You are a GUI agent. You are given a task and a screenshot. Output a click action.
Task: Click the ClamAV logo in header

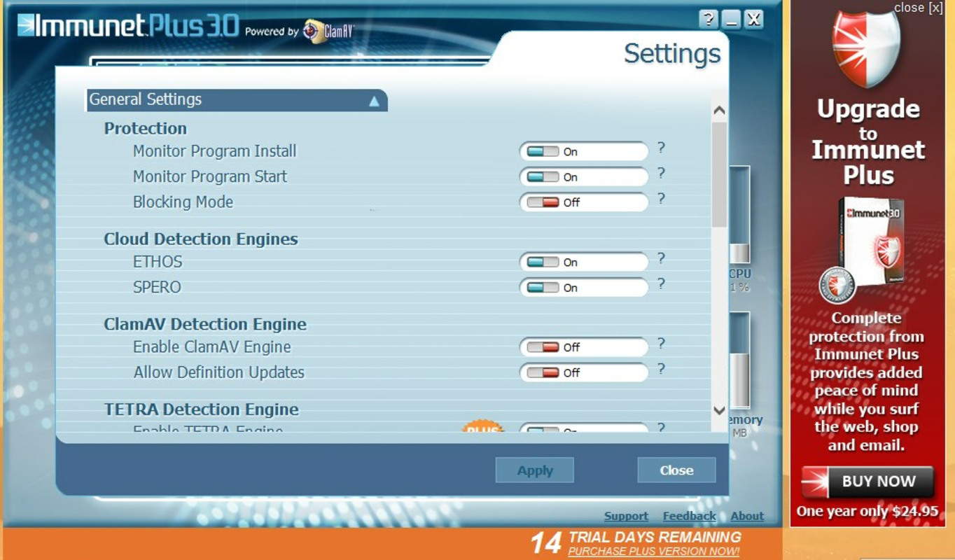(329, 31)
